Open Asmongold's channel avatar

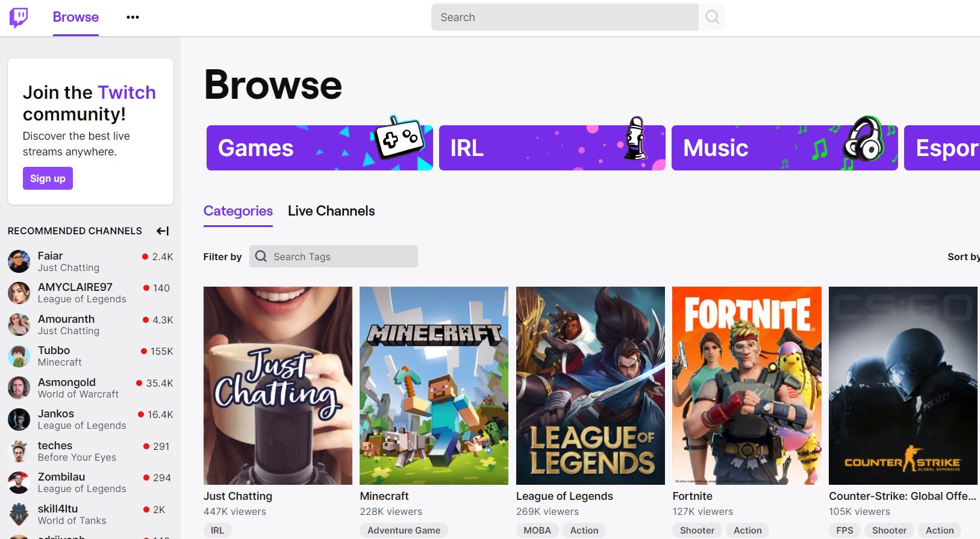(x=19, y=388)
